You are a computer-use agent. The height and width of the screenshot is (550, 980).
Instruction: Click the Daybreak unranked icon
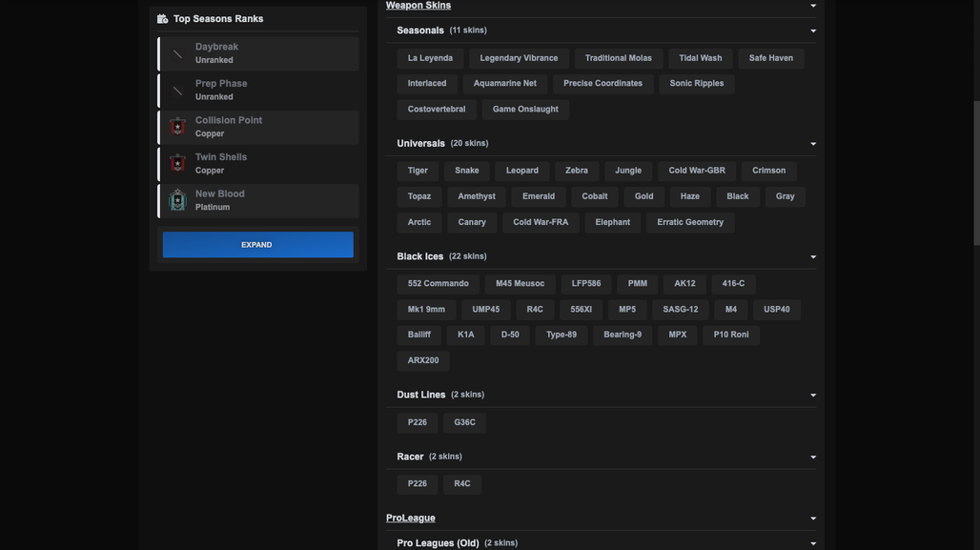pyautogui.click(x=177, y=53)
